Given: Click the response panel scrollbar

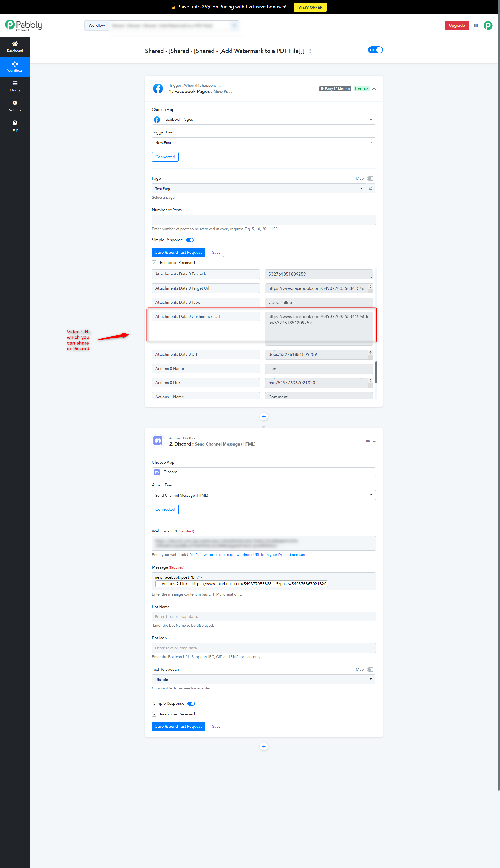Looking at the screenshot, I should pos(376,372).
